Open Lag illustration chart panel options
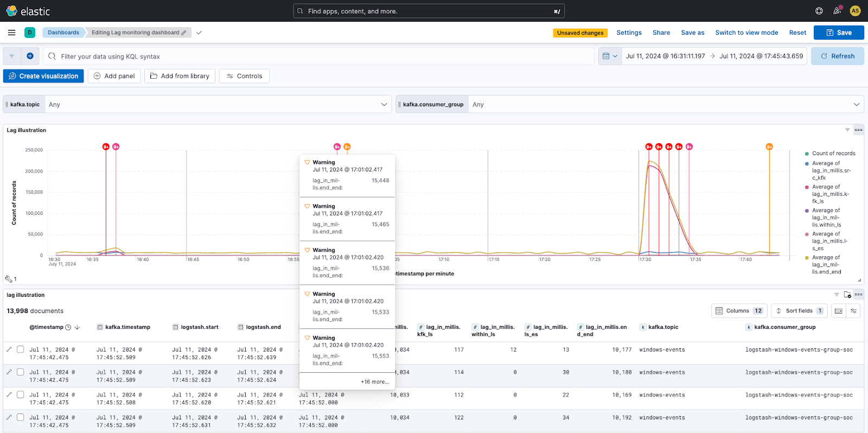This screenshot has height=433, width=868. click(858, 130)
